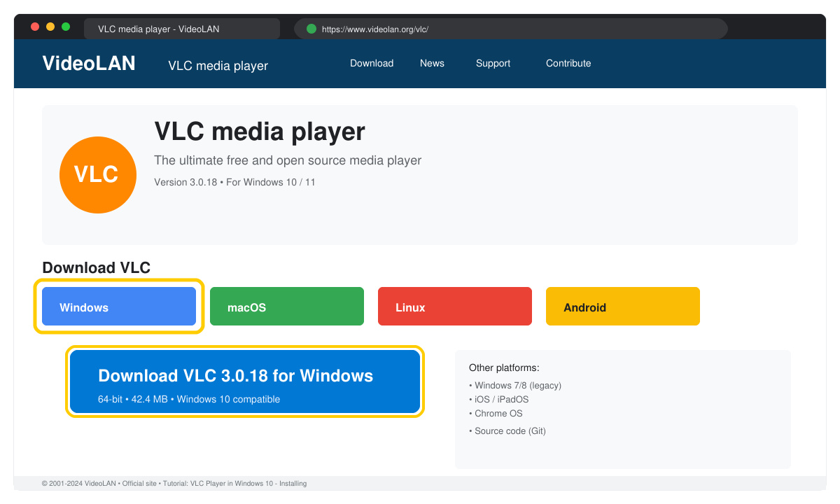
Task: Choose the Android platform button
Action: [623, 307]
